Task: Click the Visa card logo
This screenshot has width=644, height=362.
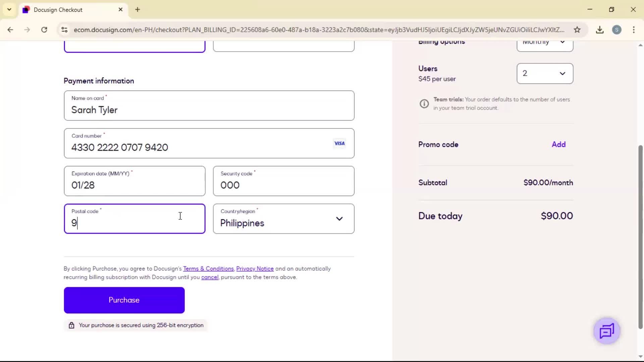Action: point(339,143)
